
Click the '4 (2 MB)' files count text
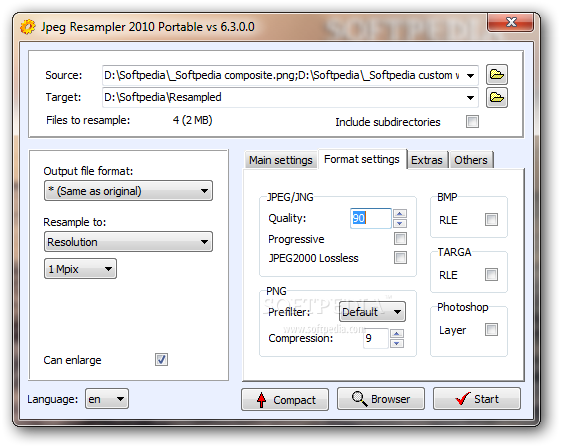point(192,120)
